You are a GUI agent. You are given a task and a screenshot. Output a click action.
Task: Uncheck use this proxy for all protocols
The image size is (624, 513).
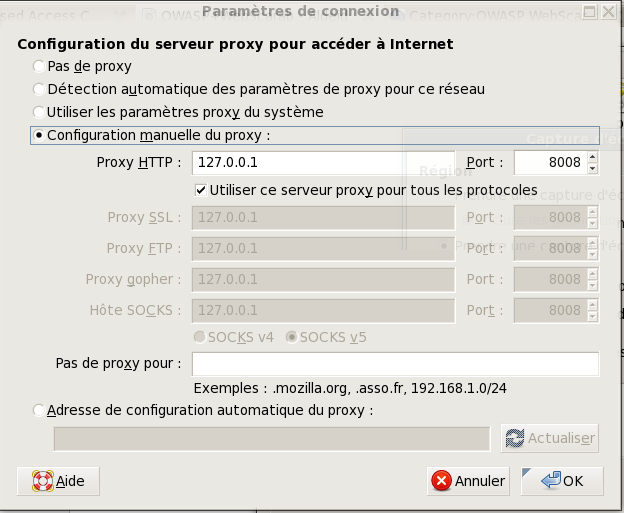[x=200, y=190]
